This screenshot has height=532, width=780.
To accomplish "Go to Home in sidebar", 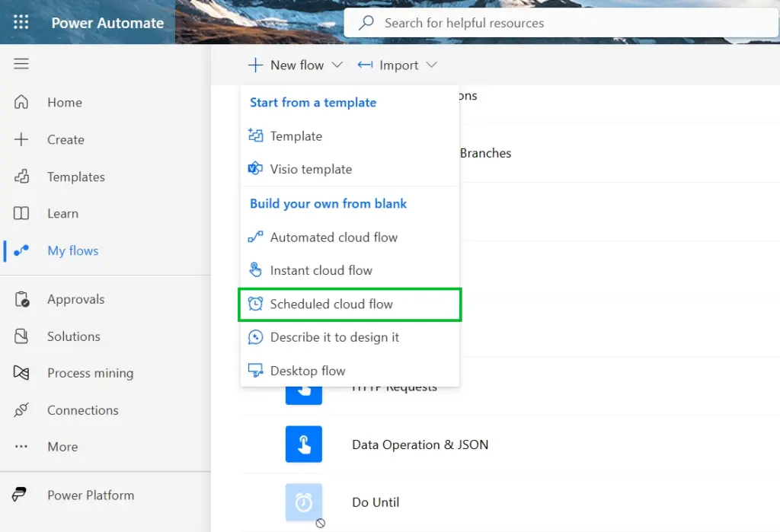I will pyautogui.click(x=65, y=103).
